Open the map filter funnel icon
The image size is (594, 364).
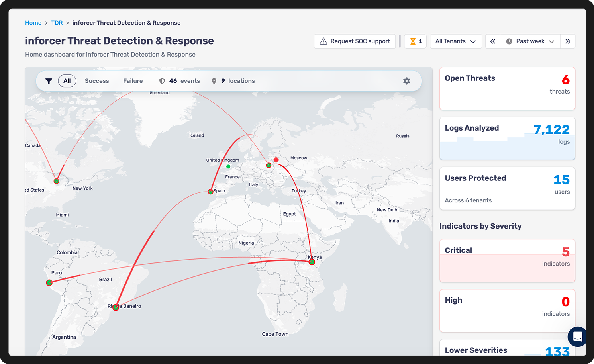click(49, 81)
